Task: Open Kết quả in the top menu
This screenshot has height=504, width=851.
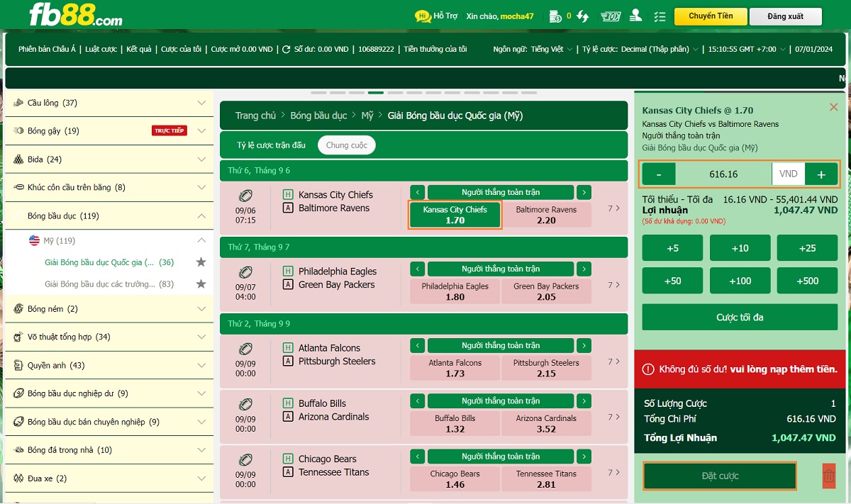Action: tap(139, 50)
